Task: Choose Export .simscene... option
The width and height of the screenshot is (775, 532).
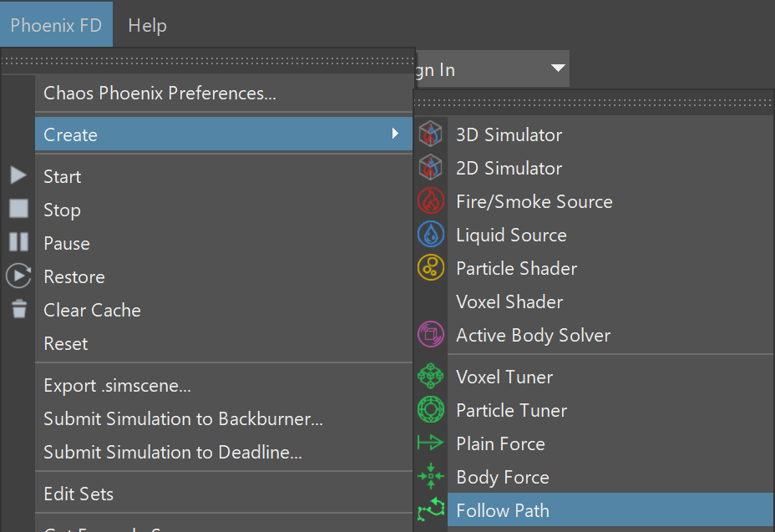Action: click(x=224, y=385)
